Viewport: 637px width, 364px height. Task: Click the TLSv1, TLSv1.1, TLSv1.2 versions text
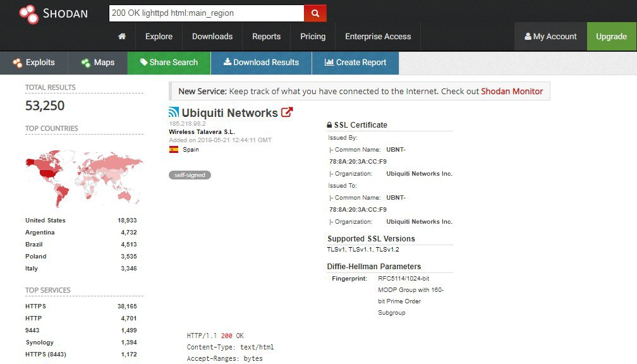(363, 250)
